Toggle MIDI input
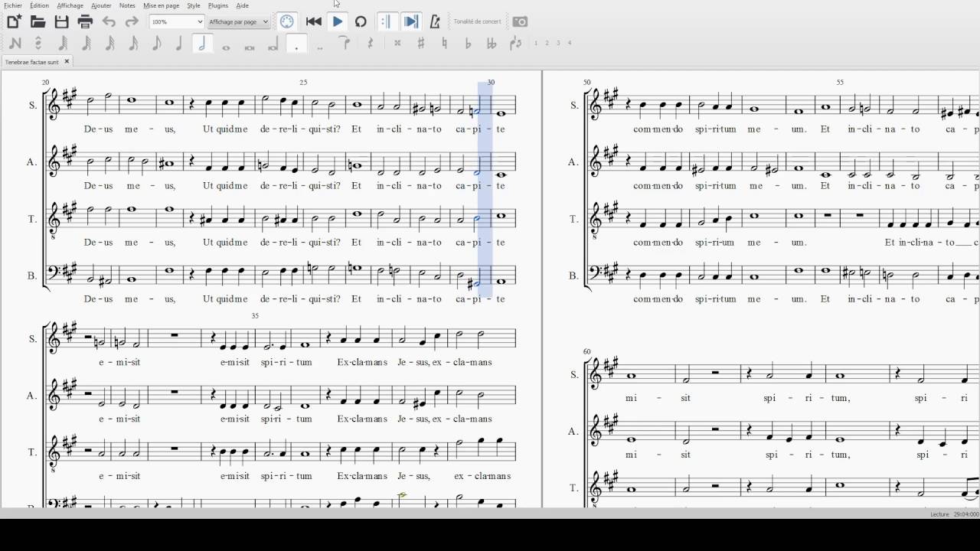980x551 pixels. coord(286,21)
